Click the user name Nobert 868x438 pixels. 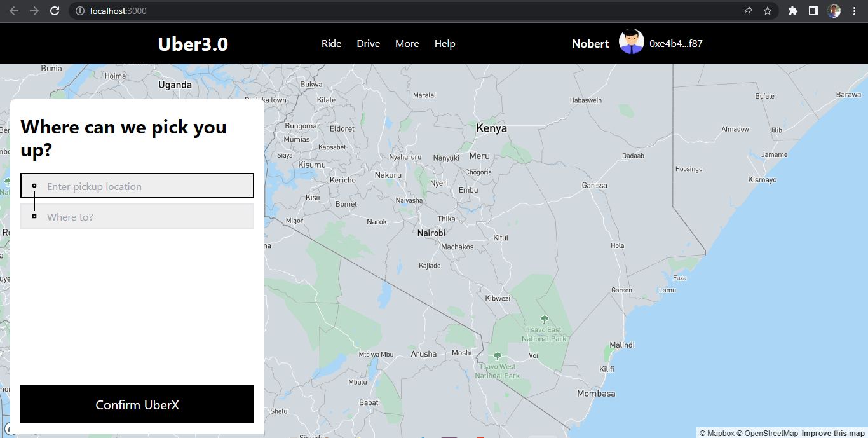[590, 44]
